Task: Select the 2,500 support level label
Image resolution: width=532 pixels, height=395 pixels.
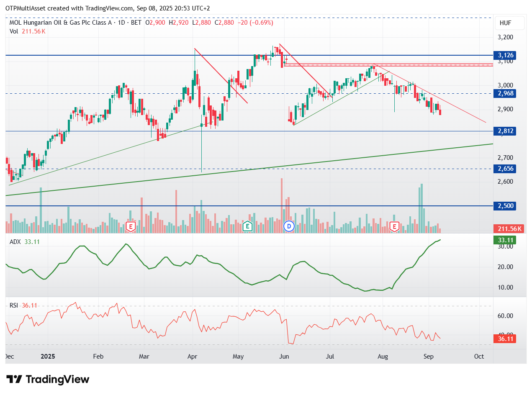Action: (x=504, y=206)
